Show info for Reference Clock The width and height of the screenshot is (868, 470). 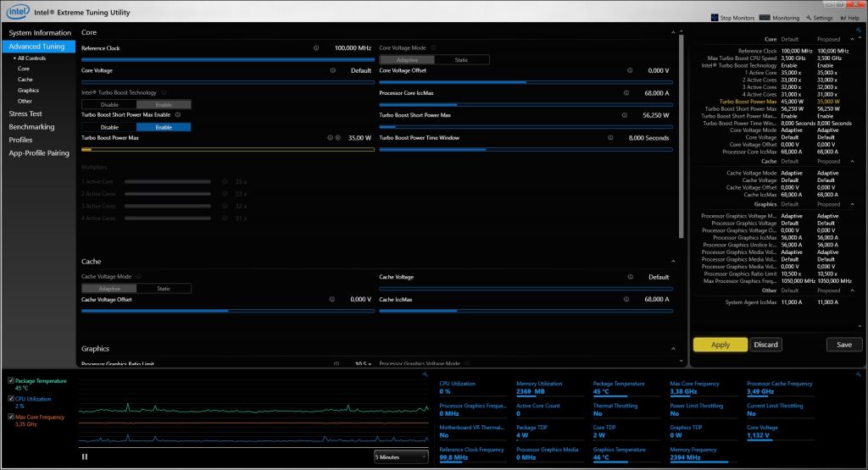(x=316, y=48)
